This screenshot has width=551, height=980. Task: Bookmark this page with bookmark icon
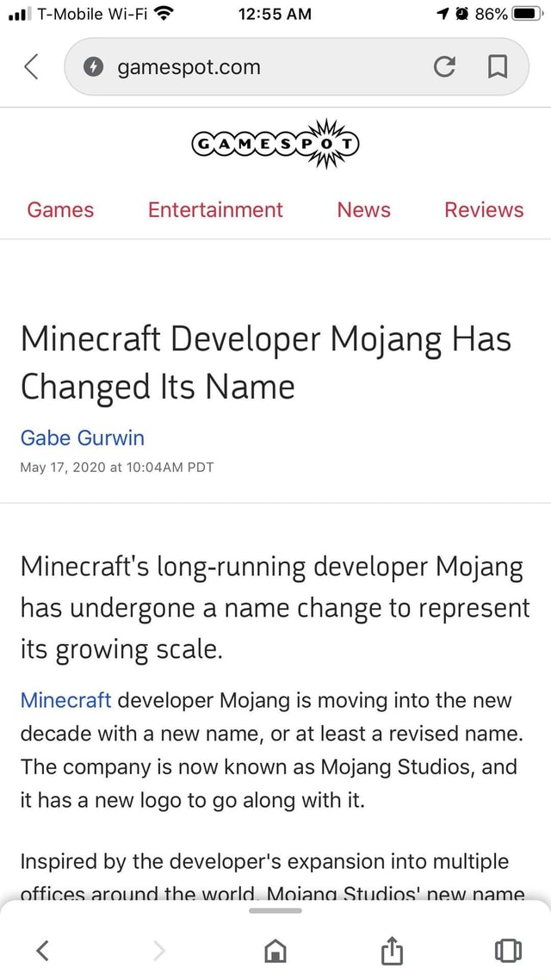click(x=498, y=67)
